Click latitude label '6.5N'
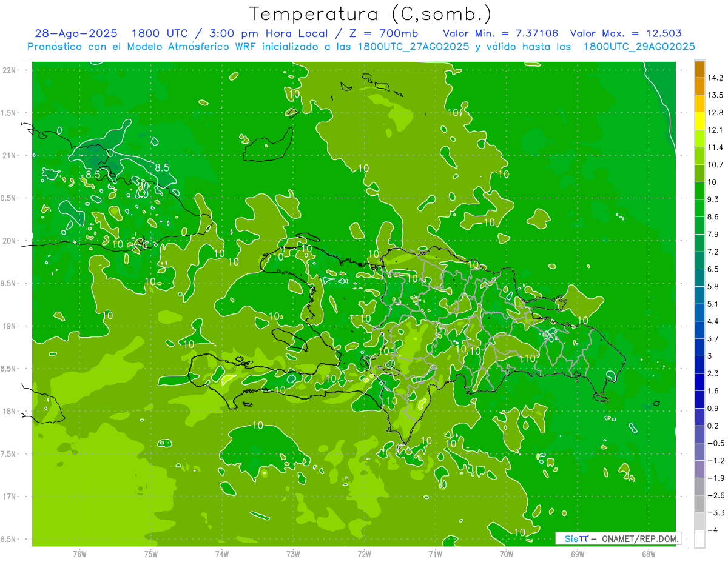Image resolution: width=728 pixels, height=562 pixels. (9, 539)
